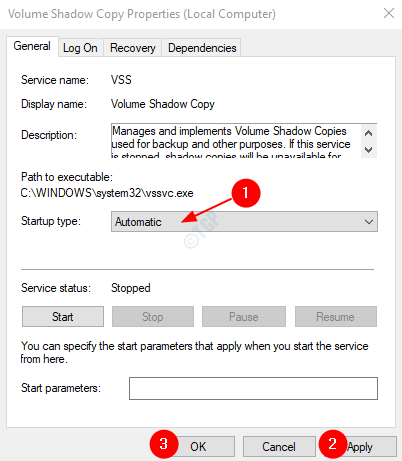The image size is (402, 461).
Task: Click inside the service Description text box
Action: click(235, 141)
